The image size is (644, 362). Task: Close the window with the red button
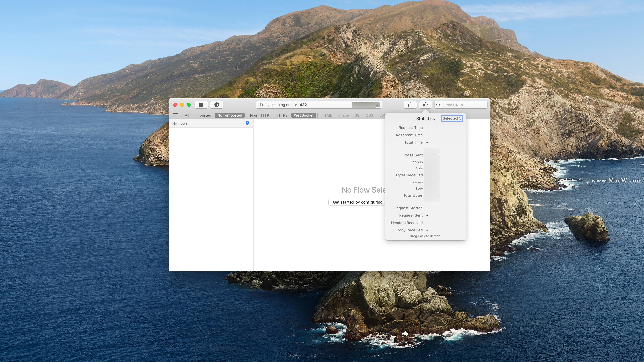coord(175,105)
